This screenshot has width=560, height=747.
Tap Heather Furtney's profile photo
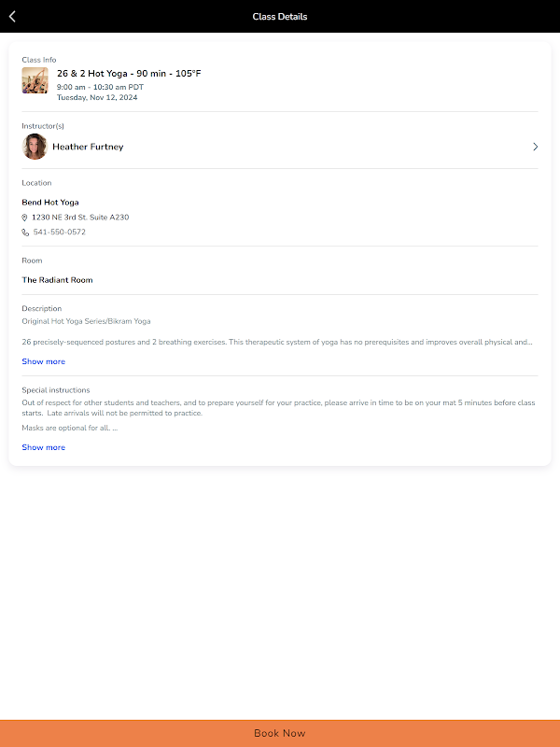click(x=35, y=147)
